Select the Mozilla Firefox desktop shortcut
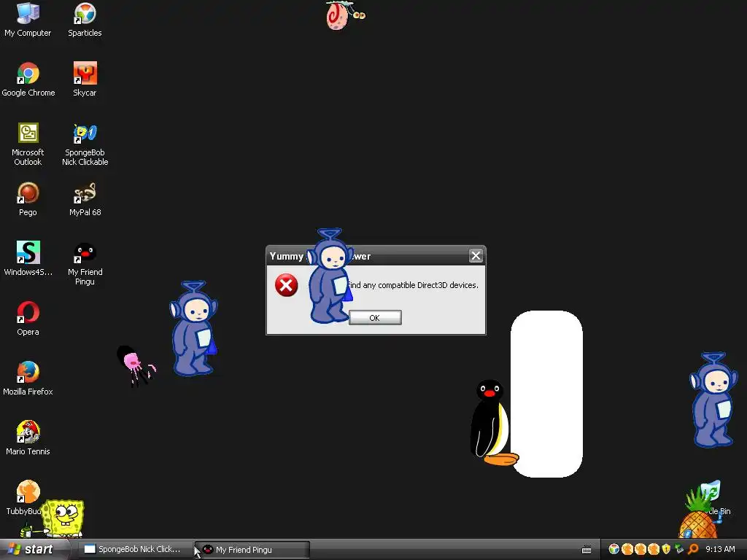This screenshot has width=747, height=560. [x=28, y=378]
